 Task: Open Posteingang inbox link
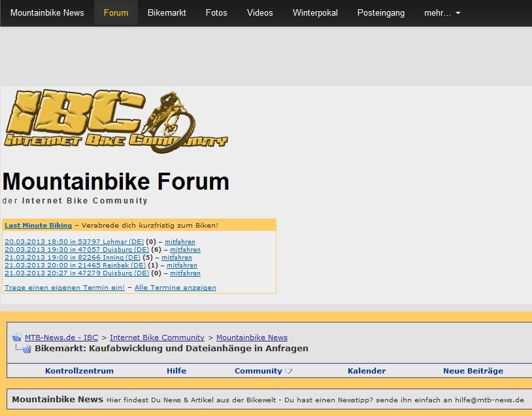(381, 13)
